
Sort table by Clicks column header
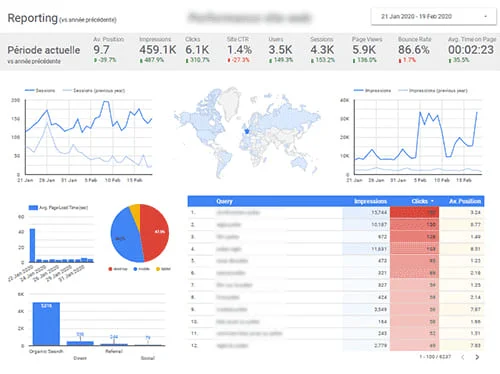(x=422, y=201)
